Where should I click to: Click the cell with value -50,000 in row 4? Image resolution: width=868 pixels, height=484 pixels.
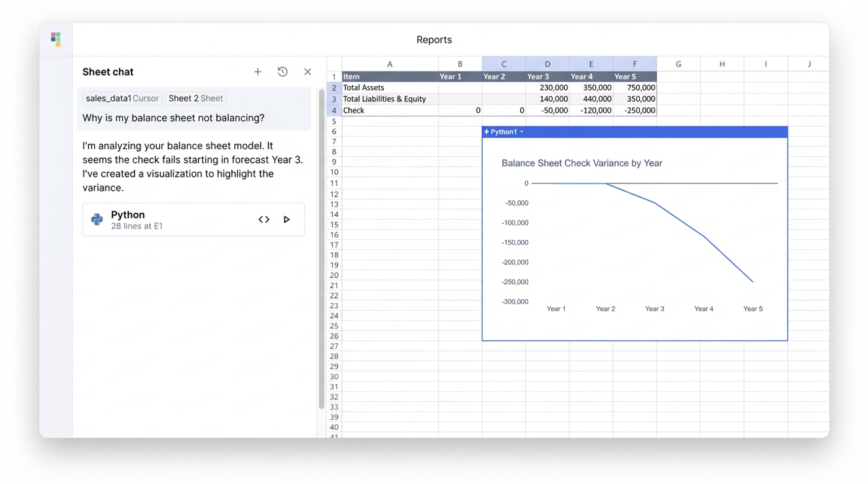(547, 110)
